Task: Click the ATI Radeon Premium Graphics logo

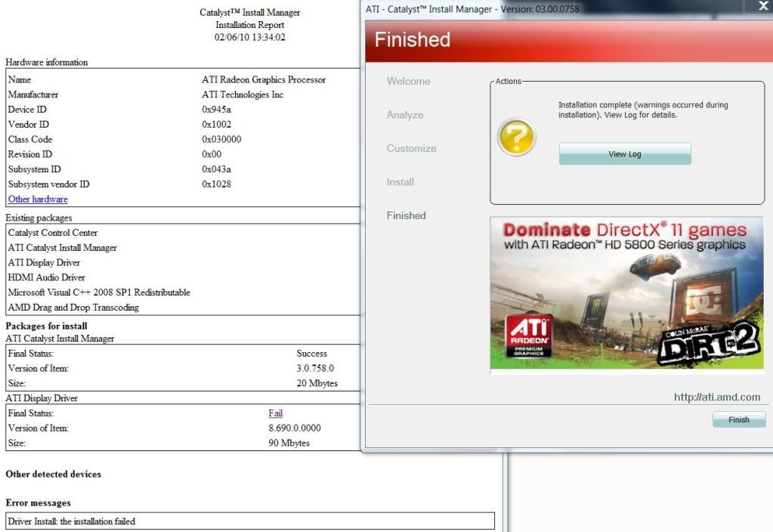Action: [x=529, y=336]
